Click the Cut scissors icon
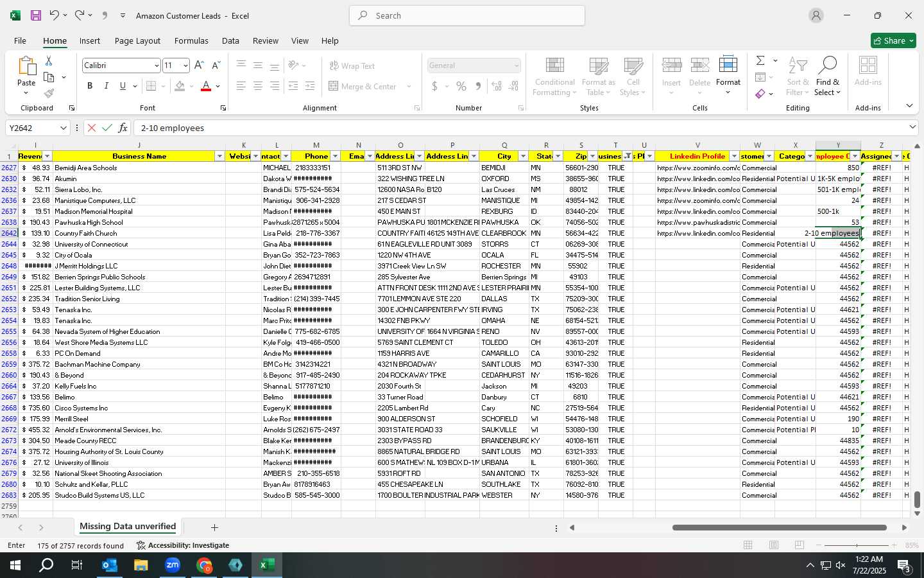Viewport: 924px width, 578px height. [x=49, y=61]
